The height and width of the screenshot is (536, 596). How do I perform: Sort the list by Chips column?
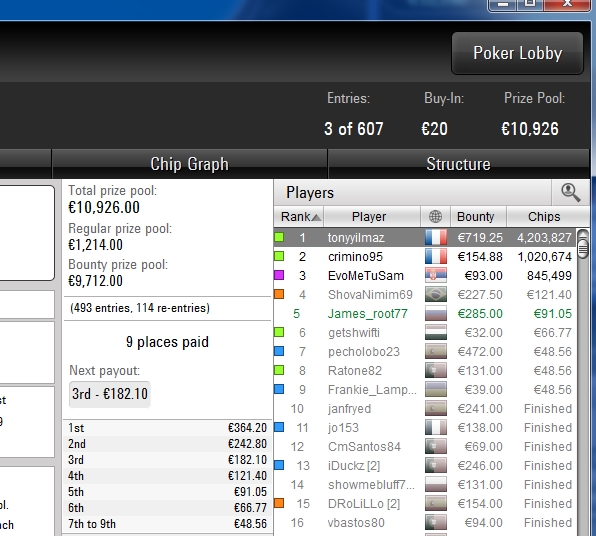point(544,217)
